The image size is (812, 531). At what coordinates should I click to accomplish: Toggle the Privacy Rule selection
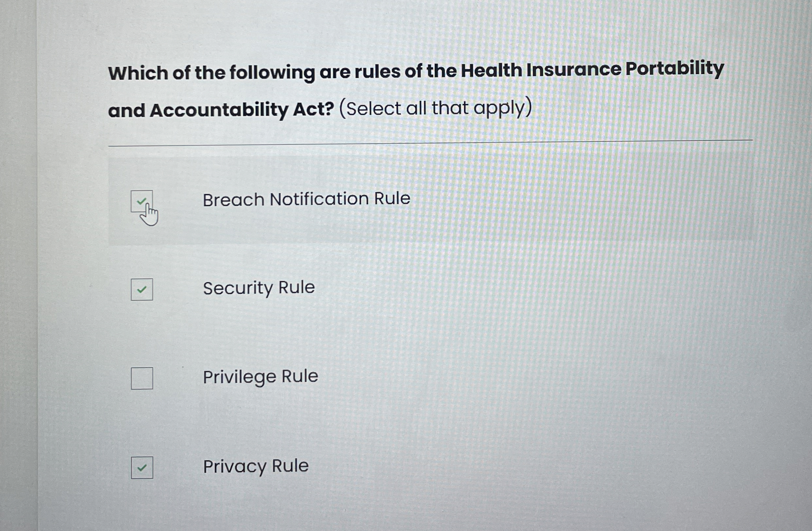[142, 468]
